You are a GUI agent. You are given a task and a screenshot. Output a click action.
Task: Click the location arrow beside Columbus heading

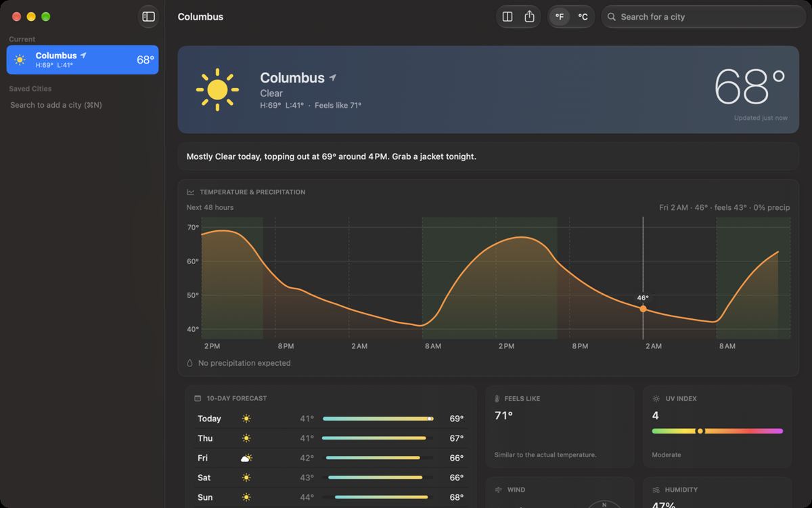[333, 78]
